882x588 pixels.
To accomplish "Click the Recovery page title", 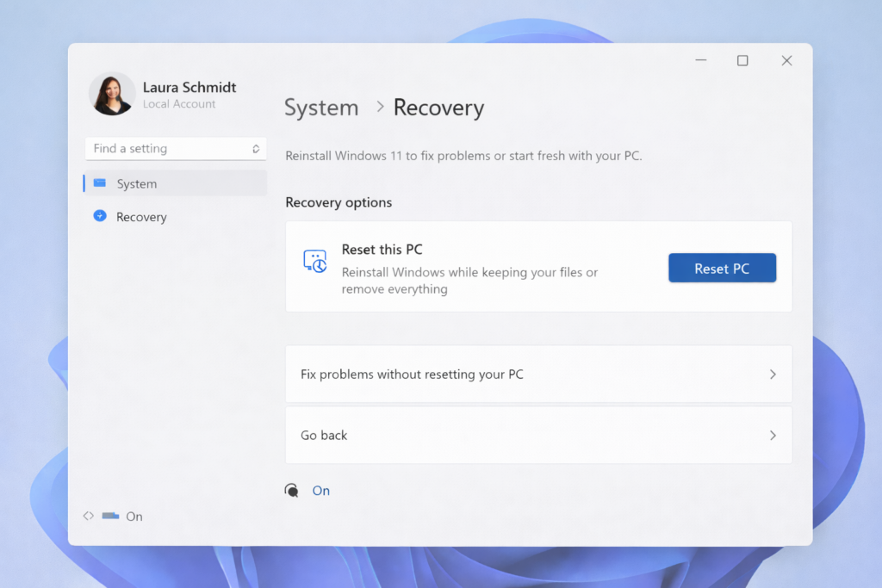I will [x=438, y=108].
